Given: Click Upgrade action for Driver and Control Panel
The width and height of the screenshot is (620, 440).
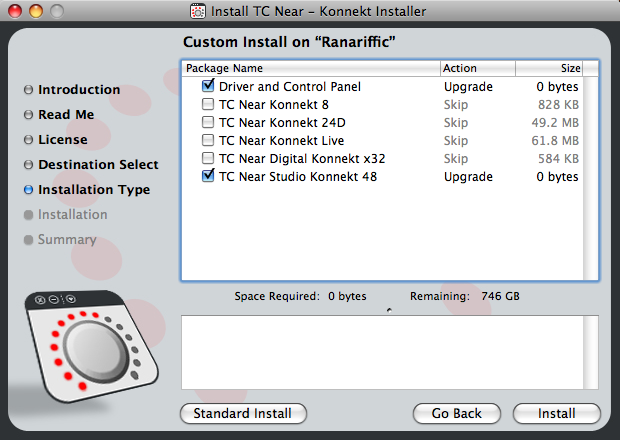Looking at the screenshot, I should (x=468, y=87).
